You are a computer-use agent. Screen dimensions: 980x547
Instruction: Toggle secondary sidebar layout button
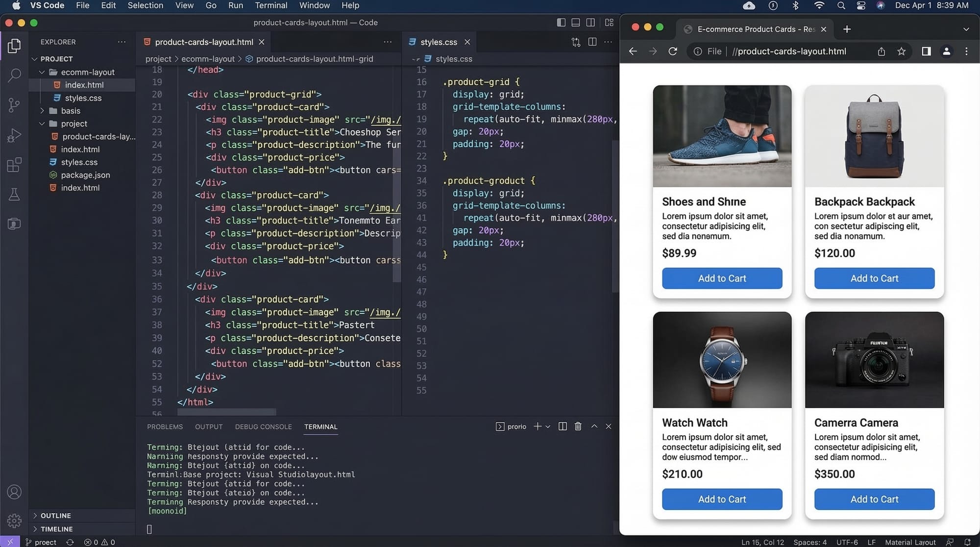[590, 23]
